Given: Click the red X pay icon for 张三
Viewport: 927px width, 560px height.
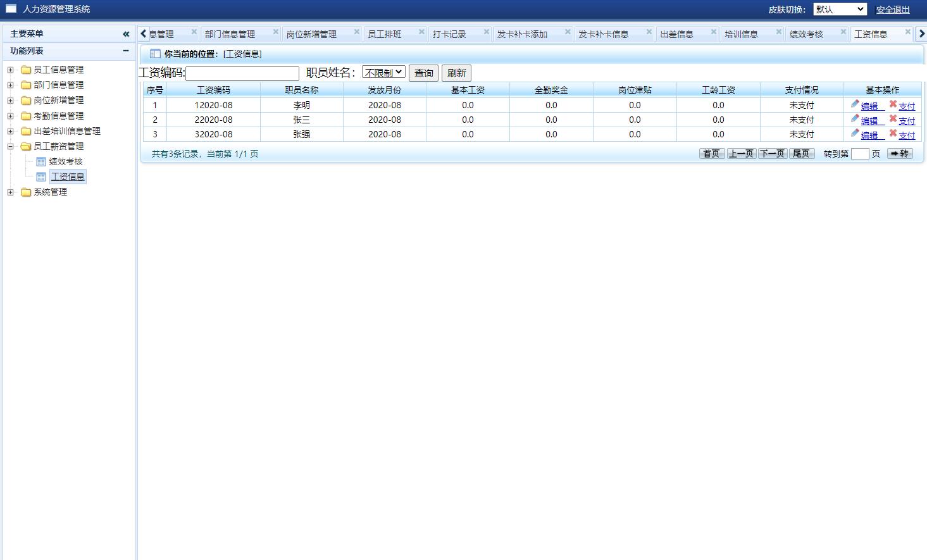Looking at the screenshot, I should 893,119.
